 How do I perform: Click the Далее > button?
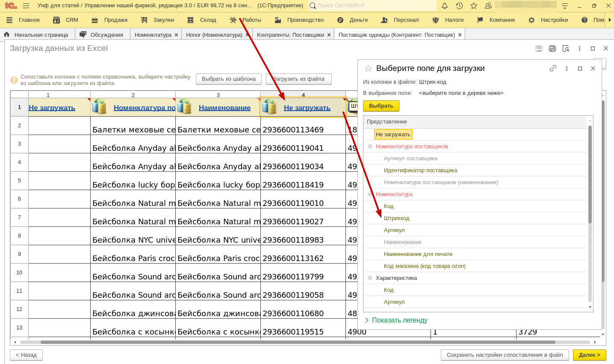click(x=589, y=355)
